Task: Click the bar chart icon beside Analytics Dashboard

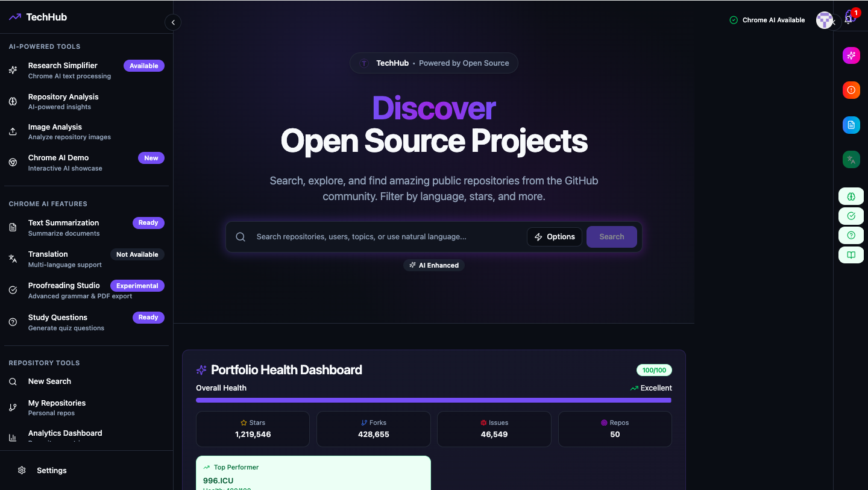Action: [13, 438]
